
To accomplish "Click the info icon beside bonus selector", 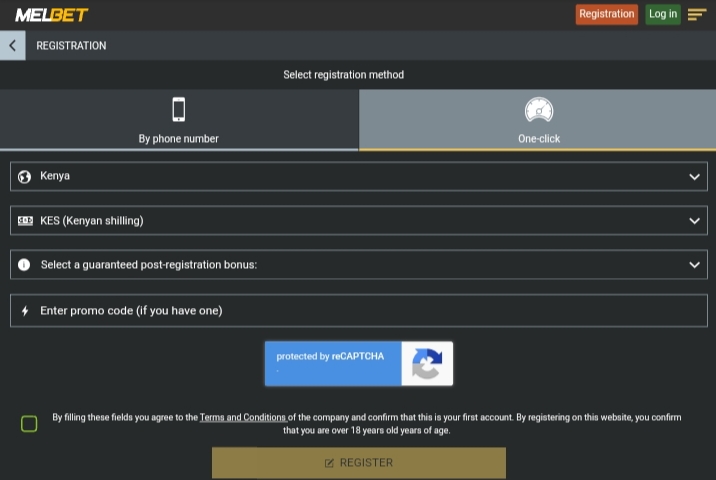I will tap(24, 265).
